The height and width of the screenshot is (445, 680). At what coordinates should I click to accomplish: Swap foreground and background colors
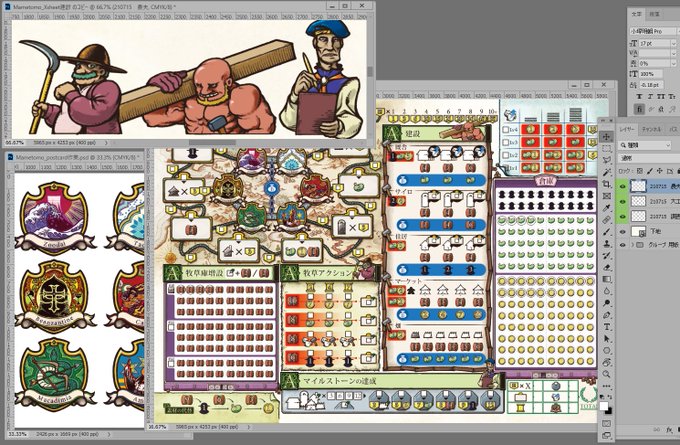[610, 397]
